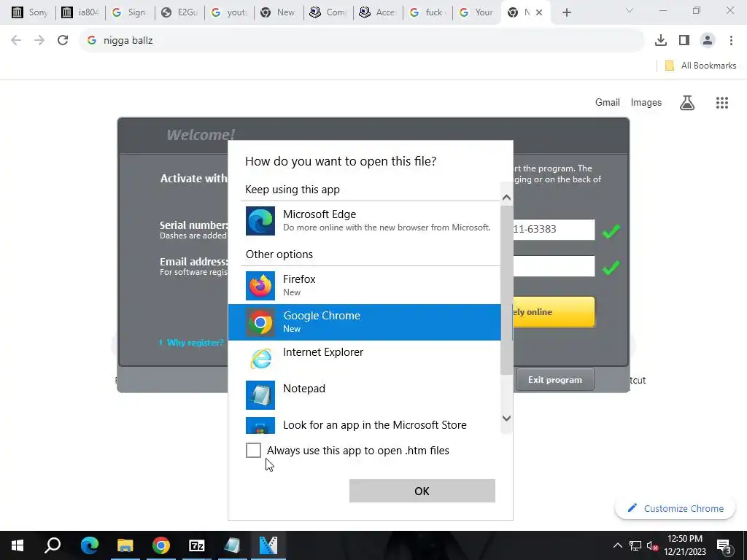Switch to the Com tab
This screenshot has width=747, height=560.
coord(328,12)
